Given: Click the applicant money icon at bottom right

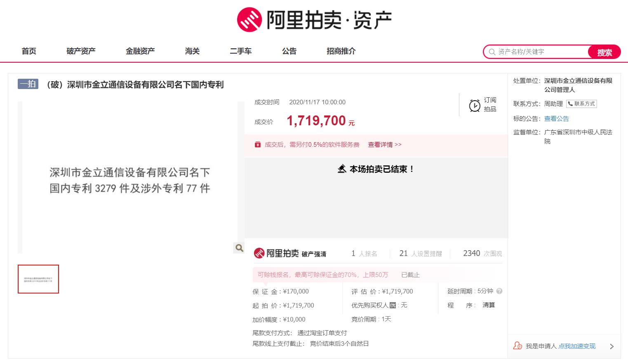Looking at the screenshot, I should coord(517,346).
